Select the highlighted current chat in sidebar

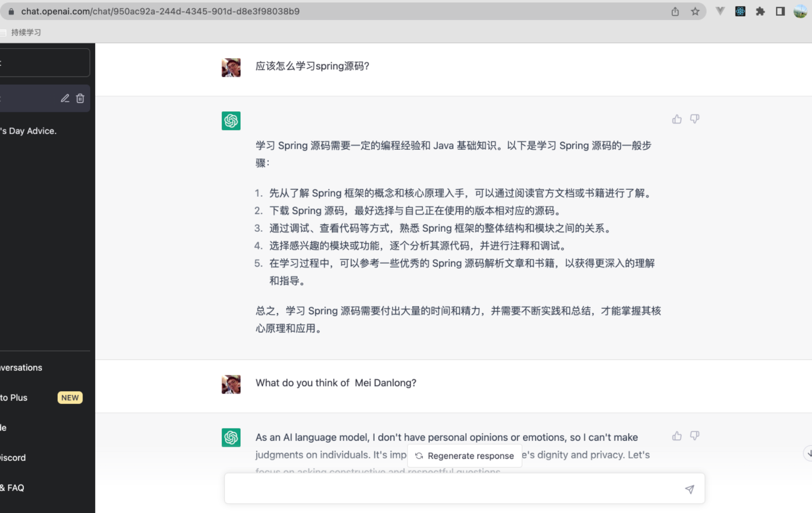tap(45, 98)
